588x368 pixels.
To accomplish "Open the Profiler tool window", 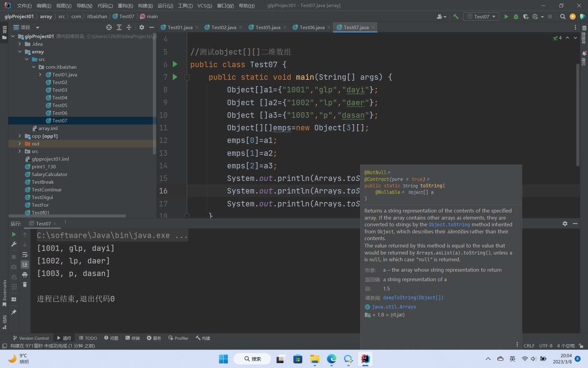I will tap(178, 338).
